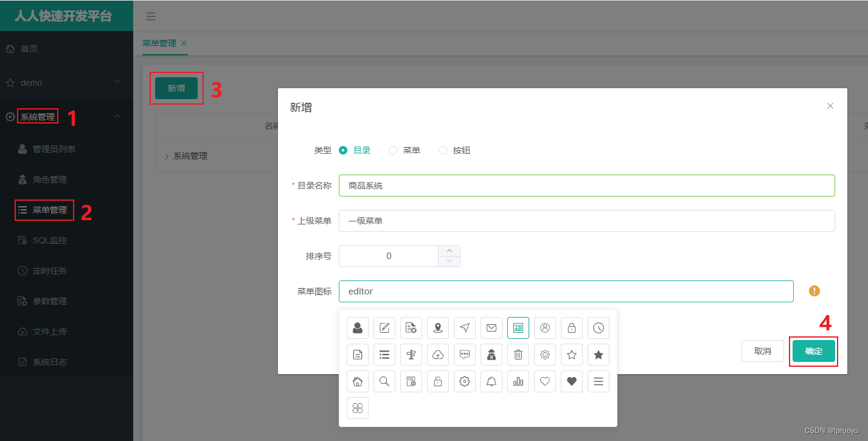Pick the text document icon in icon picker
Image resolution: width=868 pixels, height=441 pixels.
(358, 355)
